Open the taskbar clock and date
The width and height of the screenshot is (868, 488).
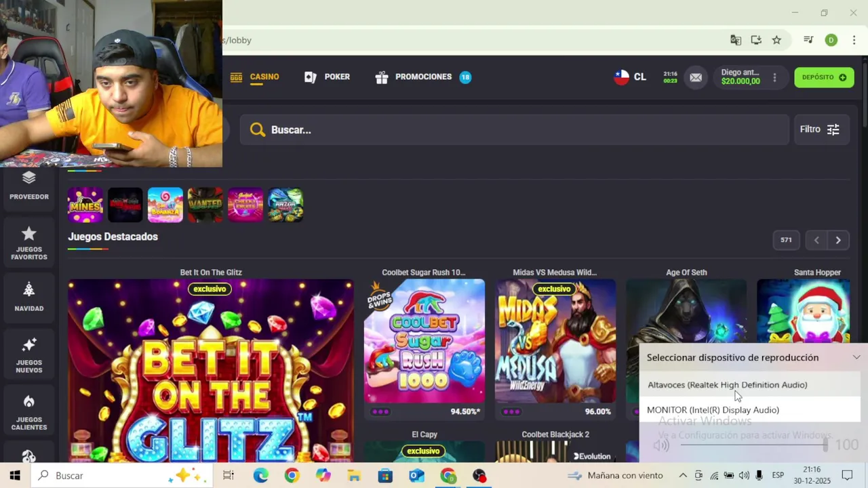812,476
